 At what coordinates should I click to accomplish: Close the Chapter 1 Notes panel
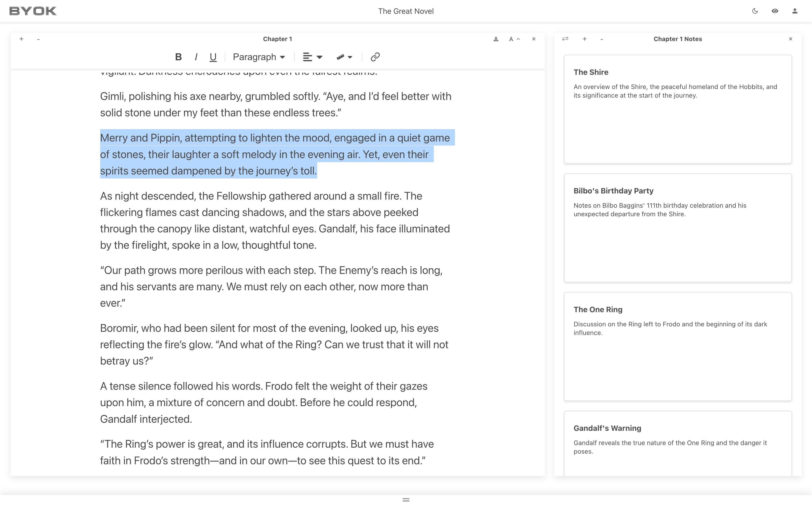click(x=791, y=39)
